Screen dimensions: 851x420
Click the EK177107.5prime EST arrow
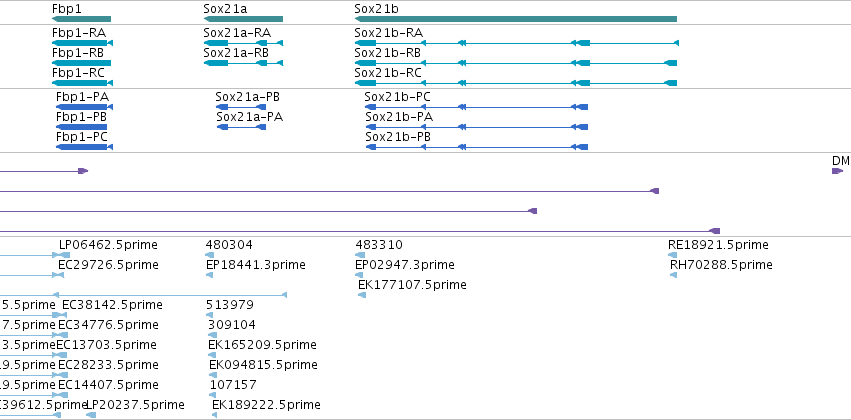click(x=362, y=295)
